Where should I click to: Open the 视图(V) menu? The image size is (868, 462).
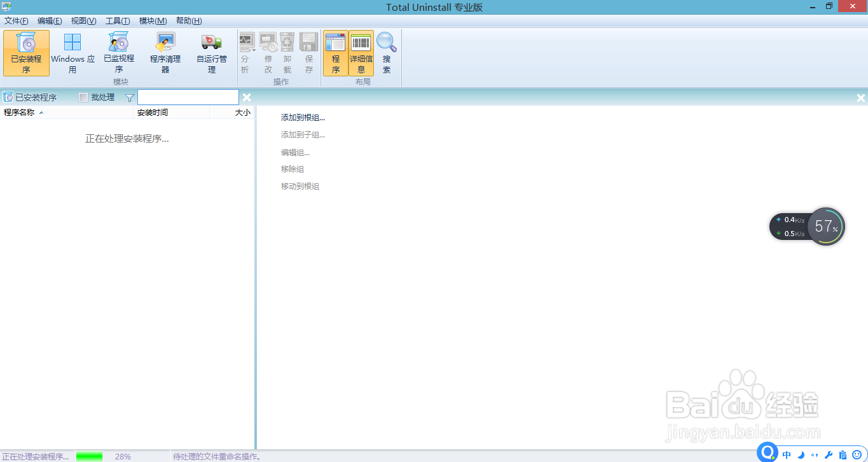84,21
